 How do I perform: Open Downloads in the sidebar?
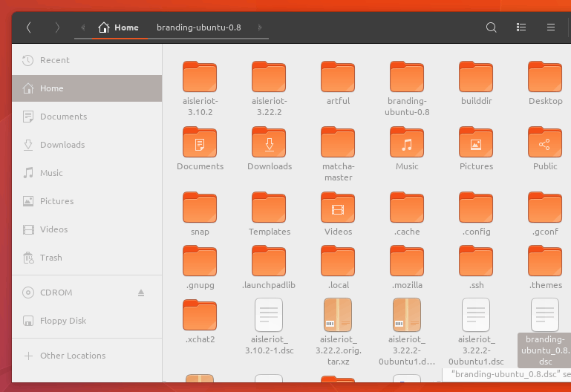[x=87, y=145]
